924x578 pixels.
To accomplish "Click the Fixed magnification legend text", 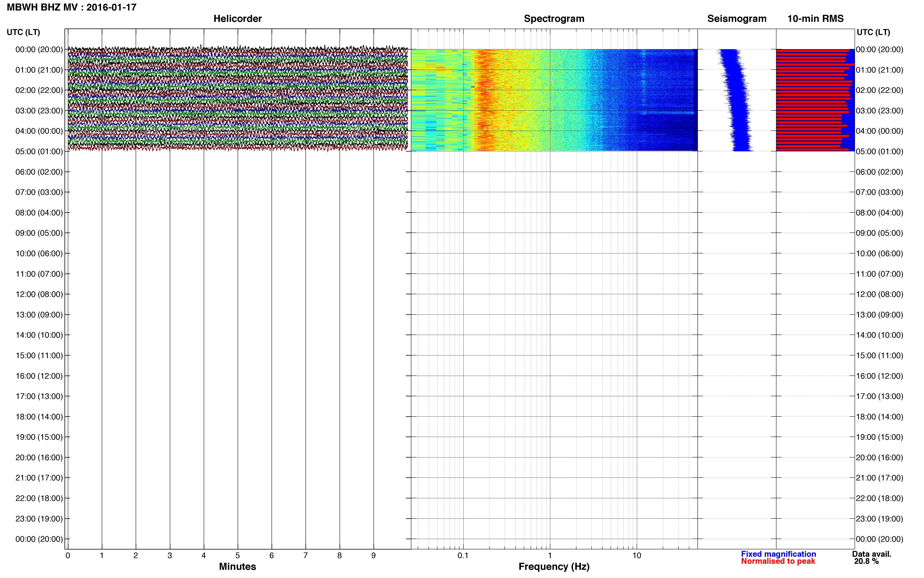I will click(x=778, y=554).
